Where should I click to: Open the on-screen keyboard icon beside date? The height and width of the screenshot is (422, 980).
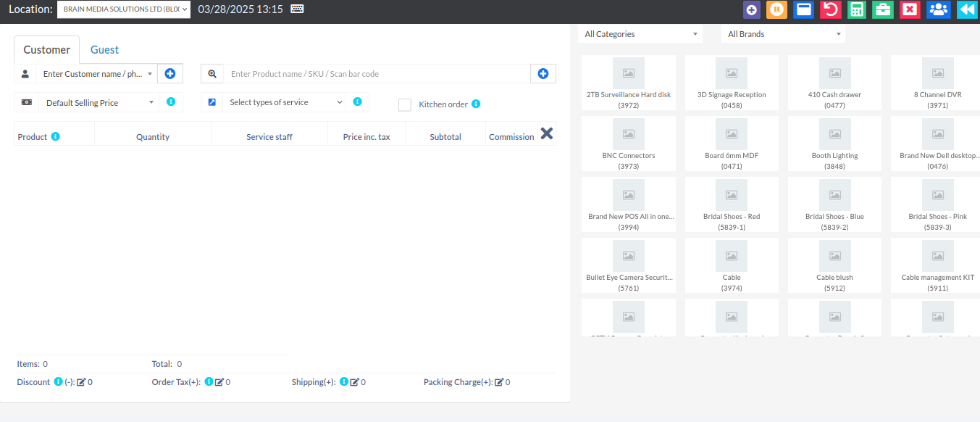(297, 9)
